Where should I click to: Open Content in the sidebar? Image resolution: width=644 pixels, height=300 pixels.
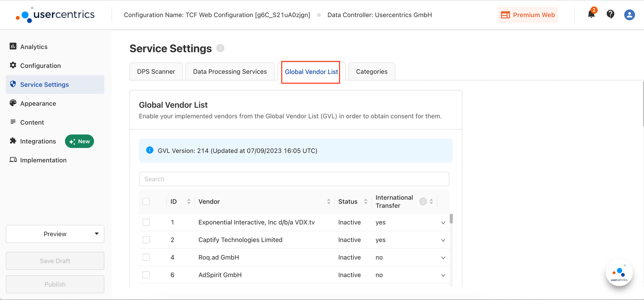(x=55, y=122)
